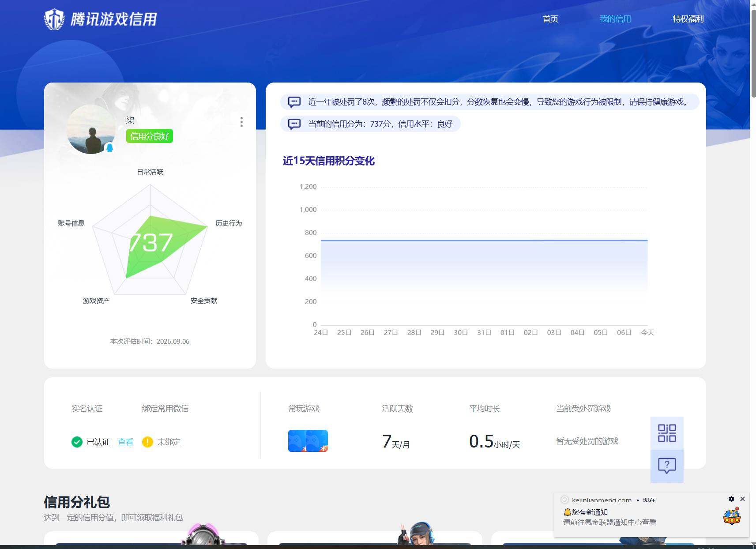Click the chat icon beside current credit score
Screen dimensions: 756x549
294,124
